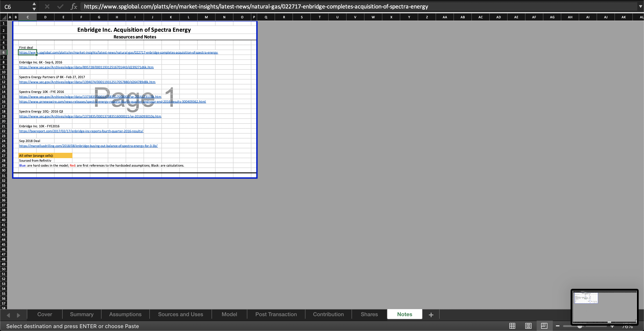Open the Enbridge 6K sec.gov link
The width and height of the screenshot is (644, 331).
coord(86,67)
